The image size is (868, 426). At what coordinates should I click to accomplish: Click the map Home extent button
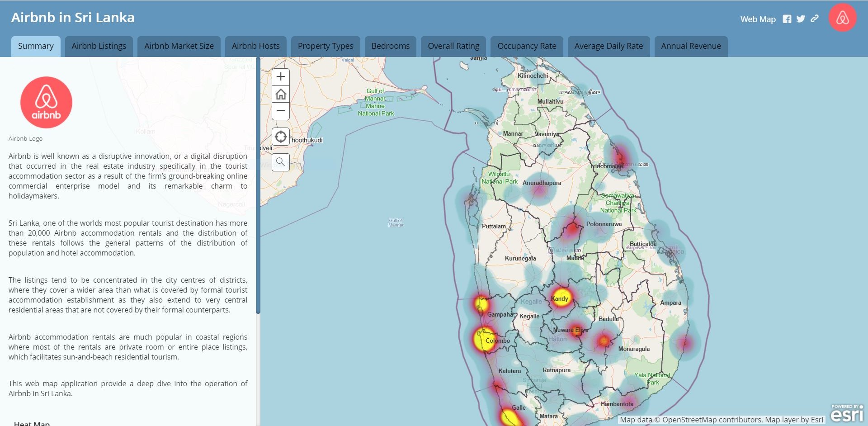[281, 94]
